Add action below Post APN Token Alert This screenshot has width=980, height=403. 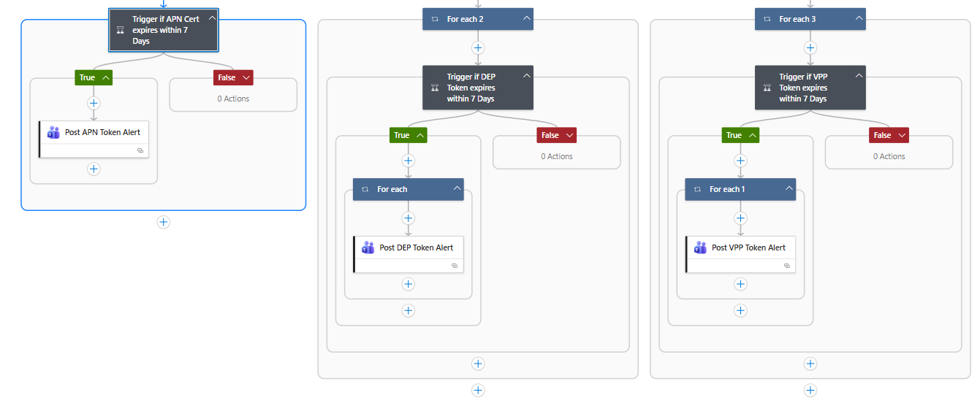(x=94, y=169)
